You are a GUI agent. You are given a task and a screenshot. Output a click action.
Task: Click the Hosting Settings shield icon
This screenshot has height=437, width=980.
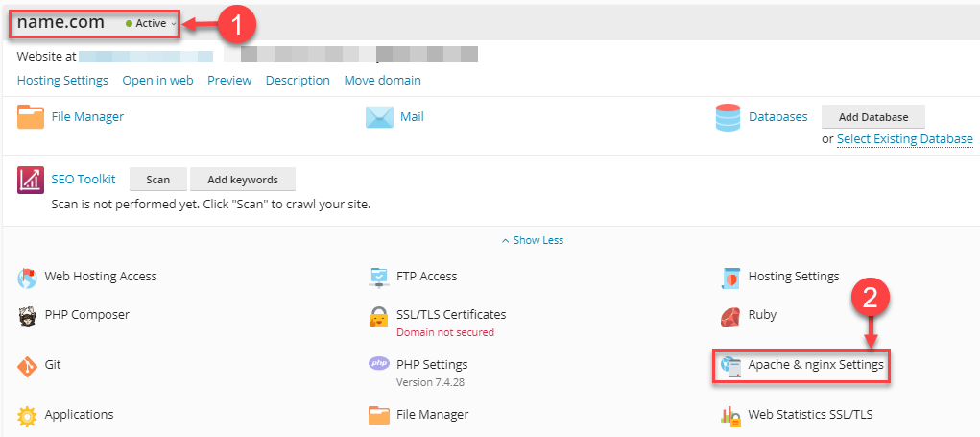pos(730,277)
